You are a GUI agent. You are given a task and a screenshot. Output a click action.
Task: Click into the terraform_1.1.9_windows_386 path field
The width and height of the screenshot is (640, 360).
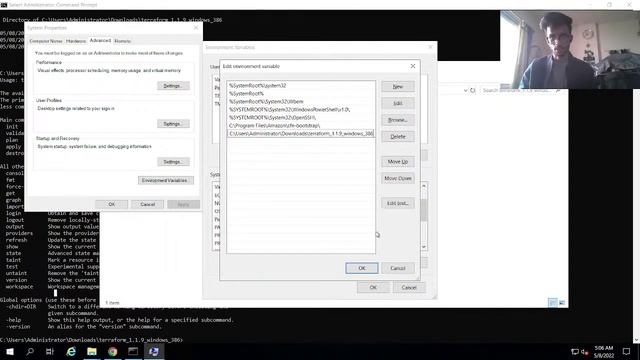(x=301, y=133)
